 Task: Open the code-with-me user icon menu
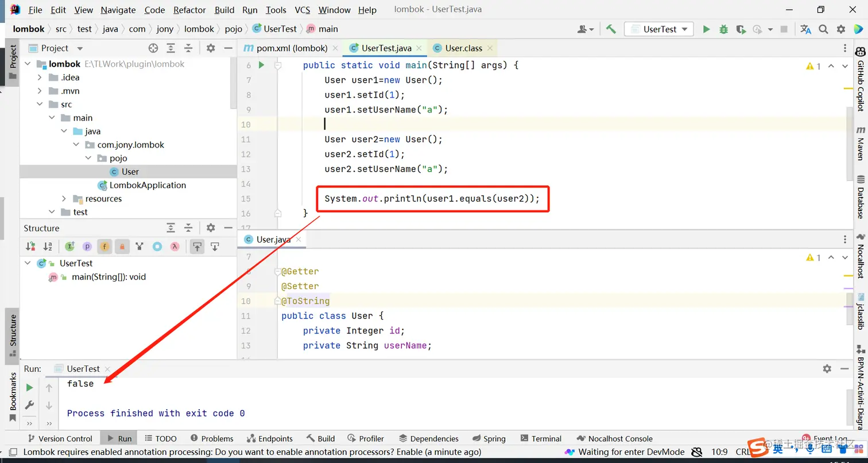(x=585, y=29)
